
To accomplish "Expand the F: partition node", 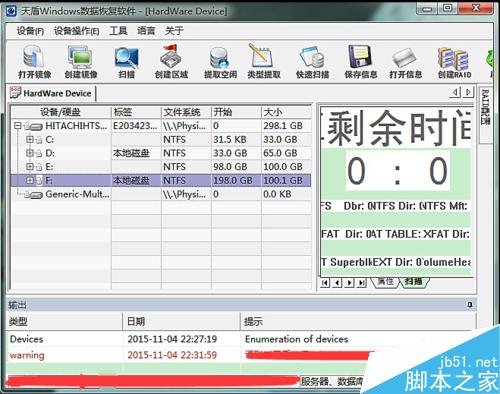I will [30, 180].
